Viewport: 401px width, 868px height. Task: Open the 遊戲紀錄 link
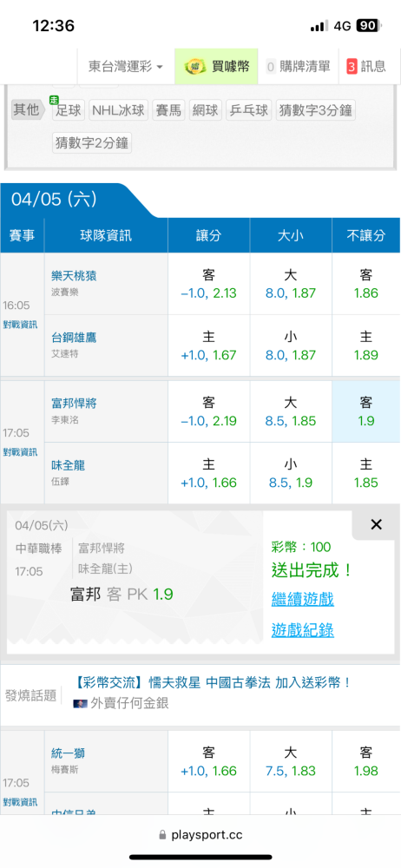tap(303, 629)
